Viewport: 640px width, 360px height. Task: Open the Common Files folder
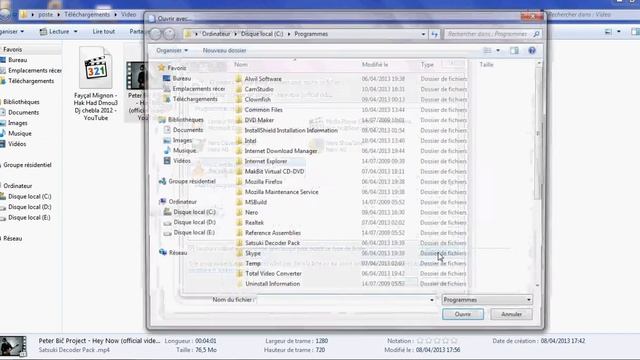(x=263, y=110)
